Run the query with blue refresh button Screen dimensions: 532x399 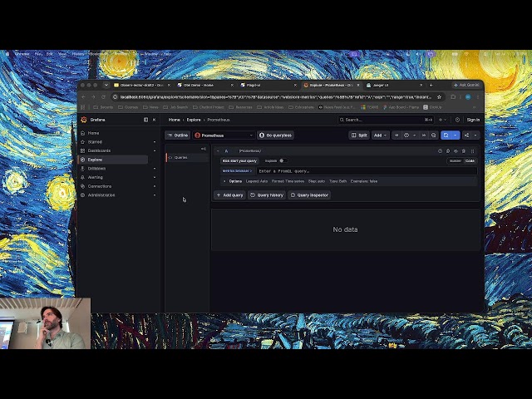tap(446, 135)
